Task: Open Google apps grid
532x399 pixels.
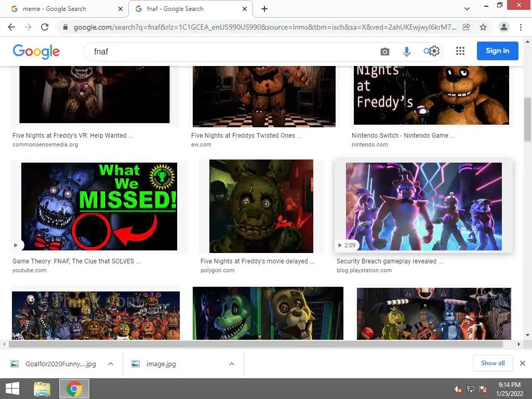Action: point(460,51)
